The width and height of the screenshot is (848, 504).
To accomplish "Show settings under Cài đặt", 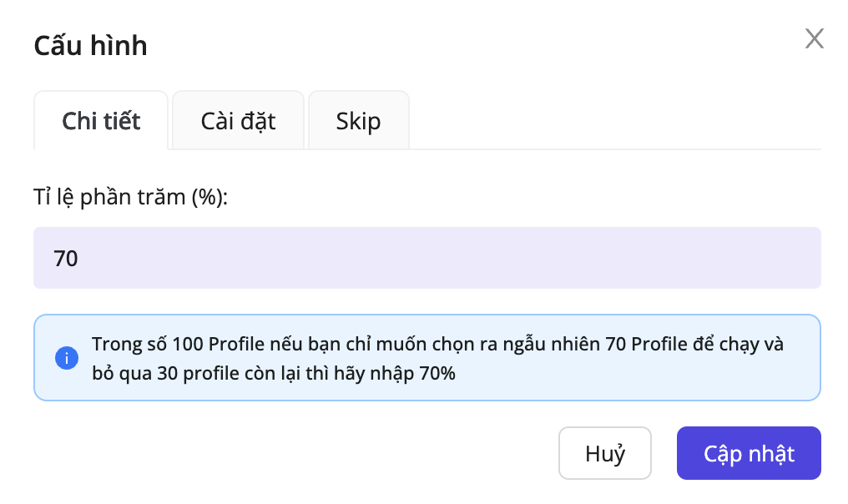I will [238, 121].
